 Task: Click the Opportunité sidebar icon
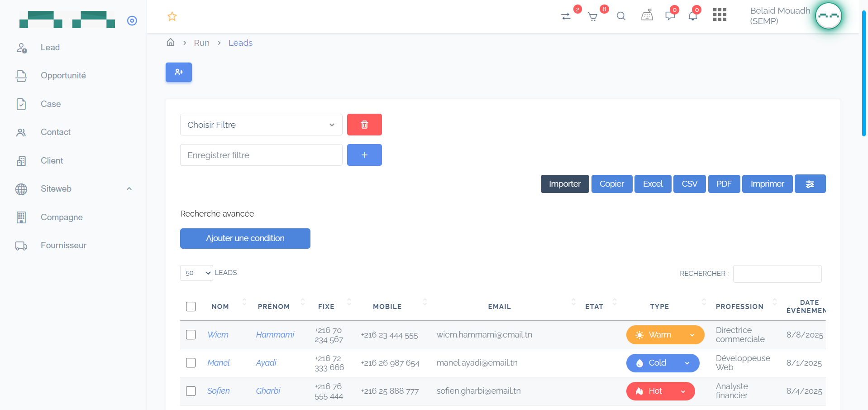[x=21, y=76]
